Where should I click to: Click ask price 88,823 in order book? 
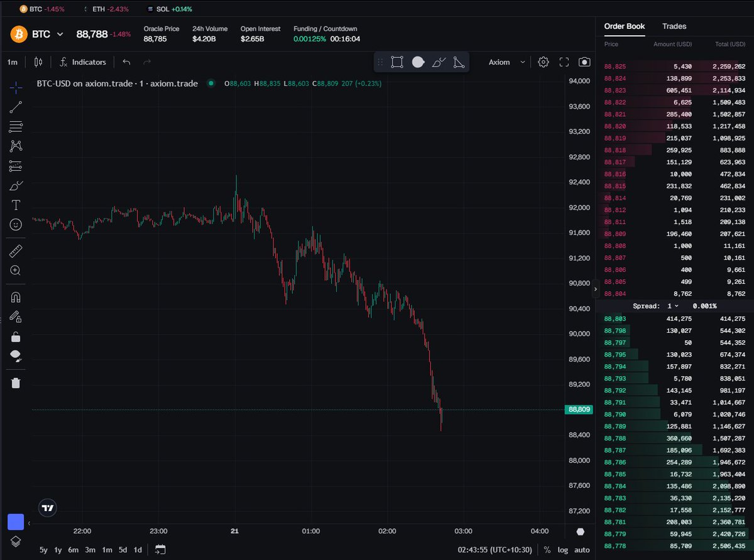coord(615,90)
